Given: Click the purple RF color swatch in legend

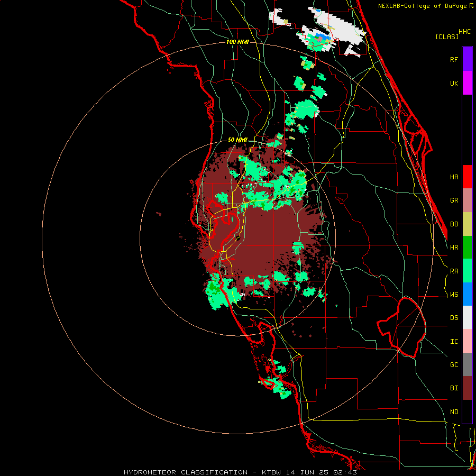Looking at the screenshot, I should (467, 59).
